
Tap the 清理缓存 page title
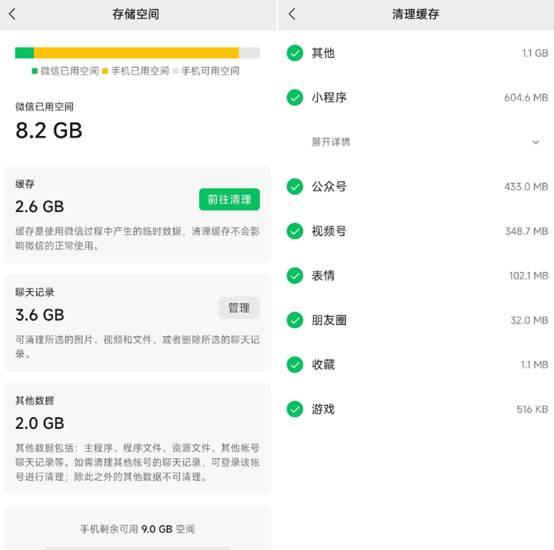point(416,14)
